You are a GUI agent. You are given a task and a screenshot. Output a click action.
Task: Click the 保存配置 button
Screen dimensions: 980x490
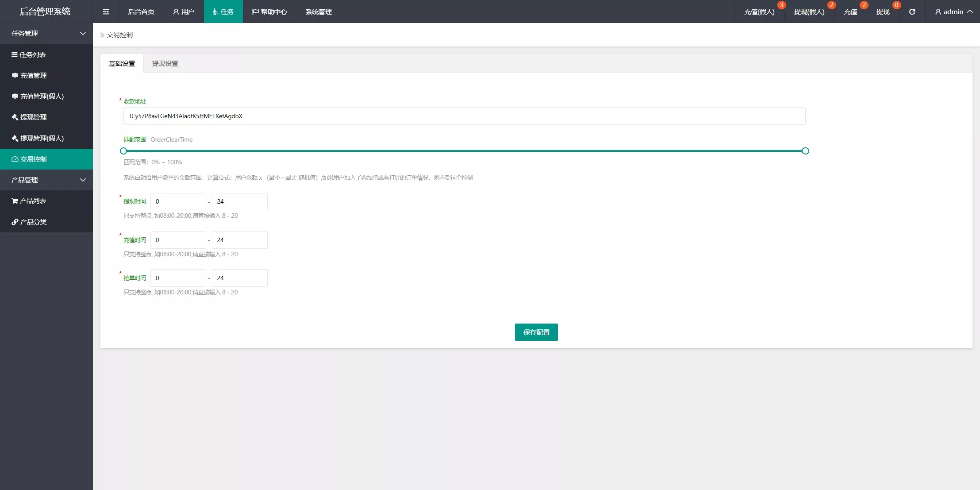[536, 332]
